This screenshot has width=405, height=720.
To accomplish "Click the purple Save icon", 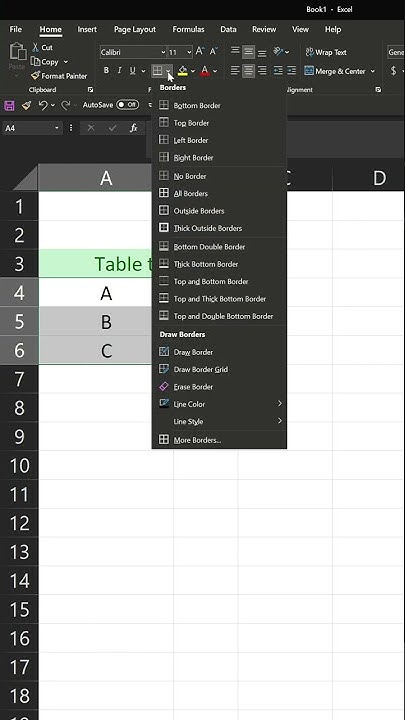I will [x=9, y=106].
